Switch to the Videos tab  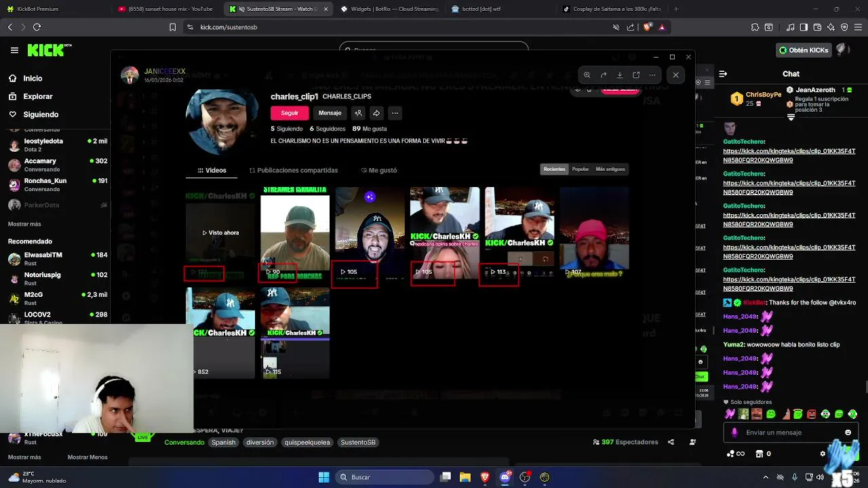(x=212, y=170)
